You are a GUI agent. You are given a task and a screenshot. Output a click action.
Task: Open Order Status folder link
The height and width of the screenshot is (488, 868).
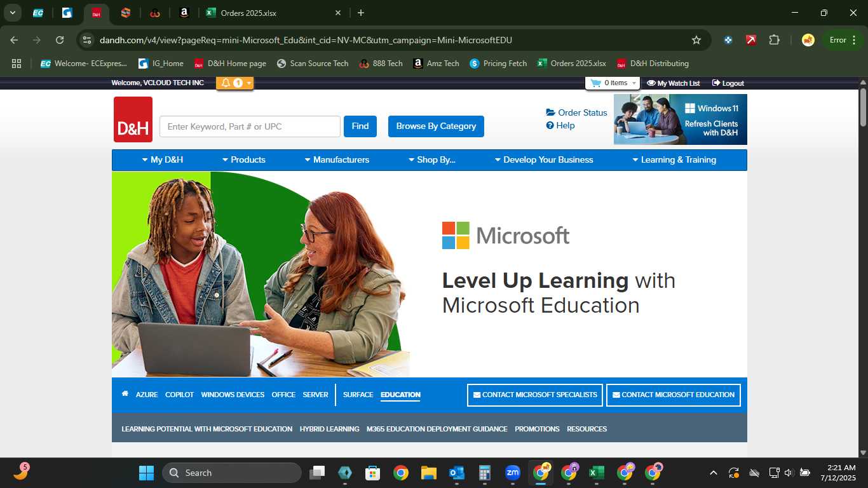point(576,112)
